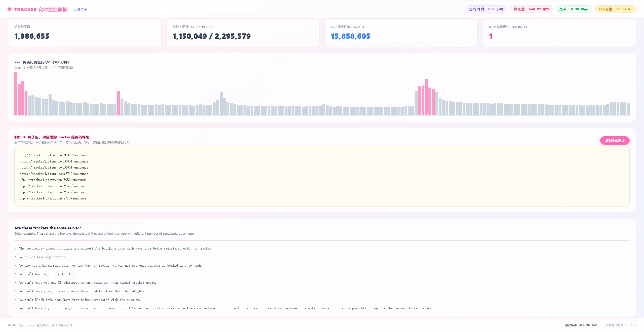644x332 pixels.
Task: Select the udp tracker2 port 6961 address
Action: tap(53, 186)
